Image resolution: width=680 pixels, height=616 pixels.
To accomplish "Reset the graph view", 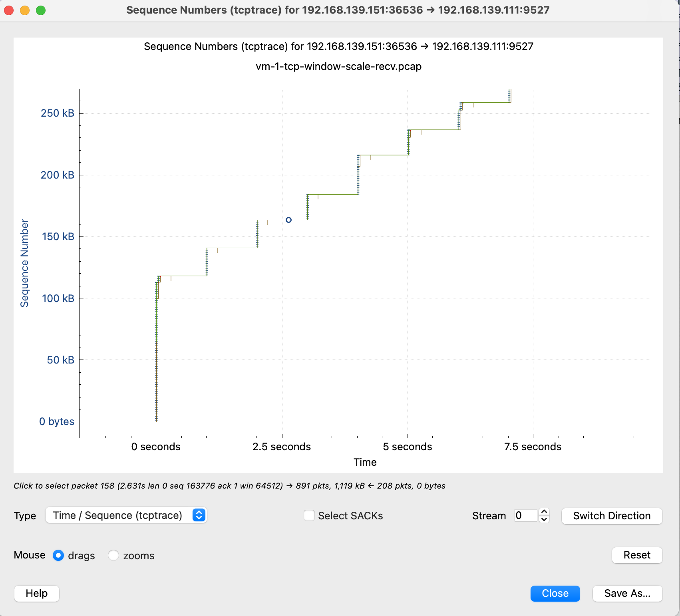I will pos(637,555).
